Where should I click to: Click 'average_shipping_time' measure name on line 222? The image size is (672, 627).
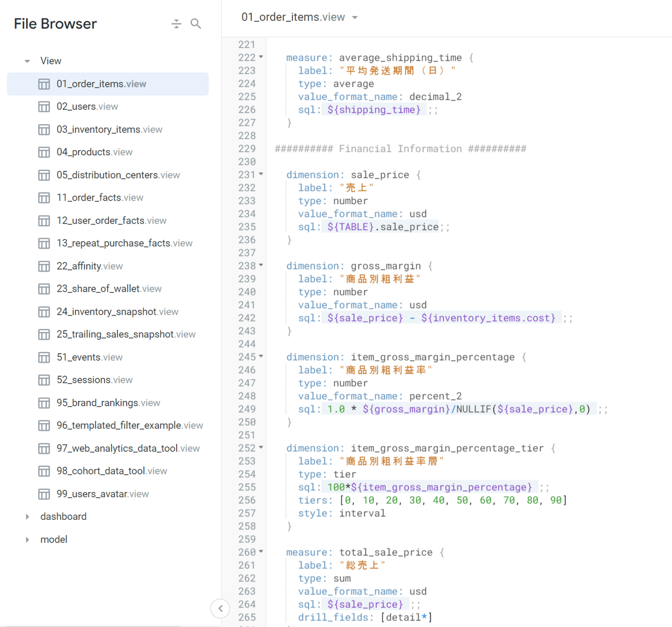pyautogui.click(x=400, y=58)
